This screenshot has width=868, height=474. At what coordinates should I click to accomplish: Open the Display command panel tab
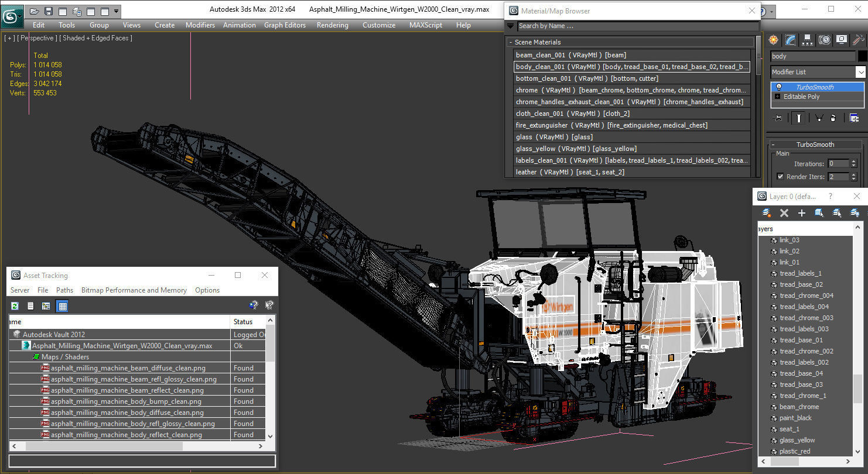[842, 40]
